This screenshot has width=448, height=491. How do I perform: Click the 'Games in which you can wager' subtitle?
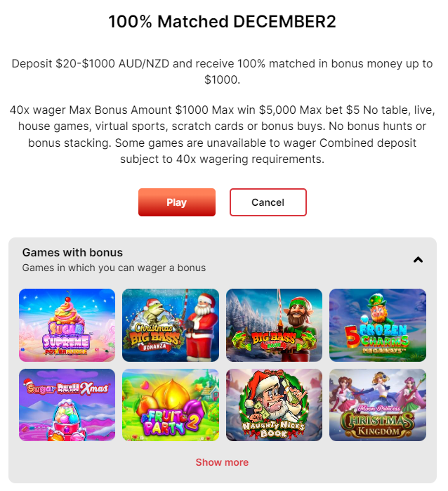pyautogui.click(x=114, y=268)
